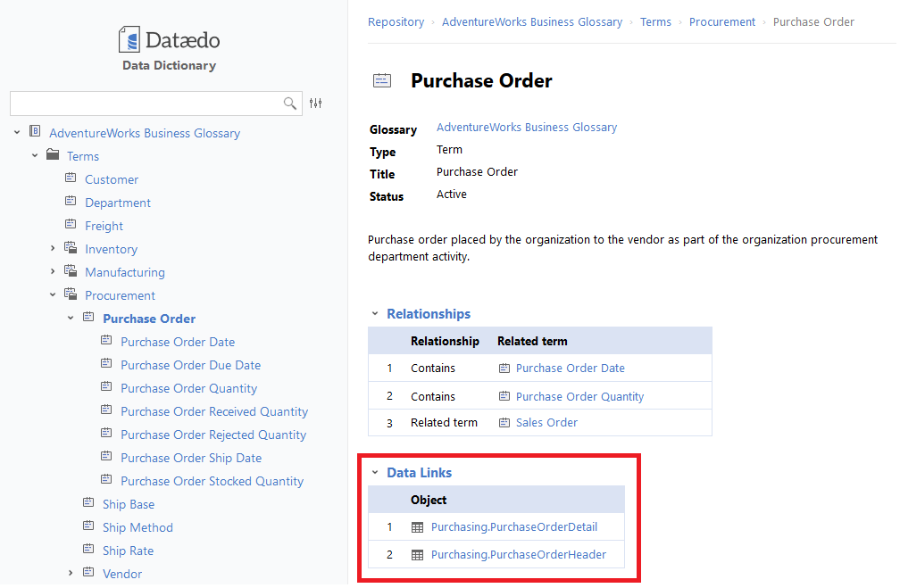Image resolution: width=900 pixels, height=588 pixels.
Task: Expand the Manufacturing tree node
Action: click(x=53, y=272)
